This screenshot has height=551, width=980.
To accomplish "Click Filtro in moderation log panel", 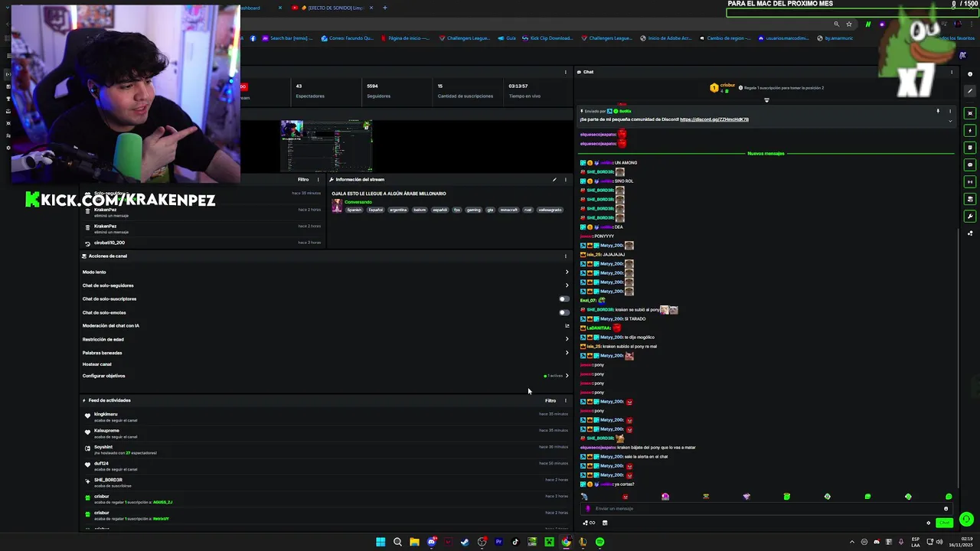I will tap(303, 180).
